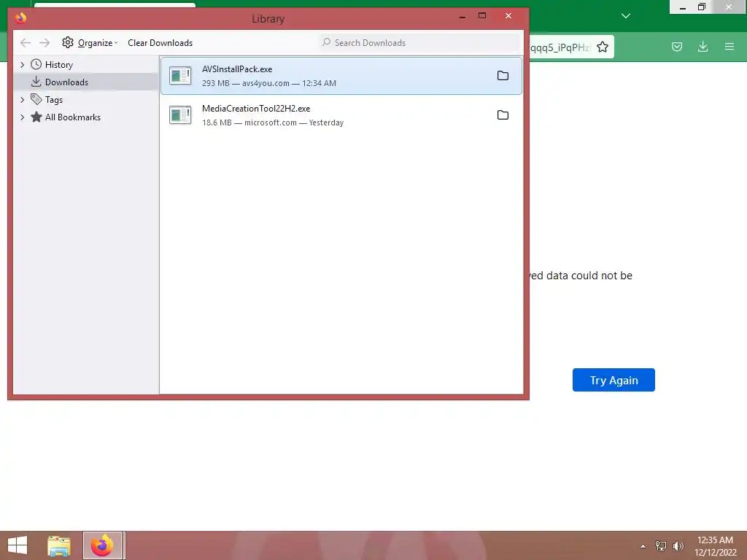Image resolution: width=747 pixels, height=560 pixels.
Task: Click the Firefox address bar URL
Action: click(x=560, y=47)
